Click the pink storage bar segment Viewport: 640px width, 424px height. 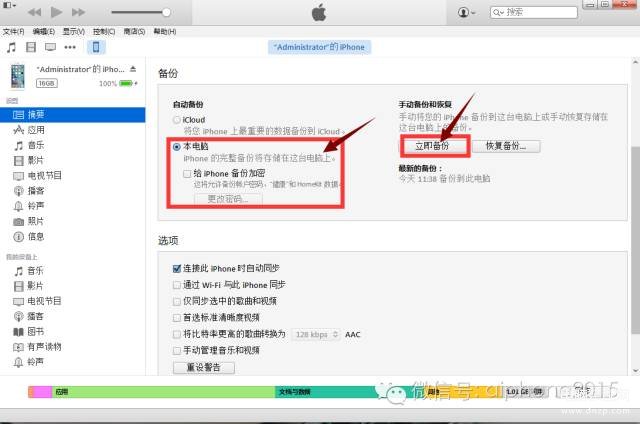coord(42,392)
